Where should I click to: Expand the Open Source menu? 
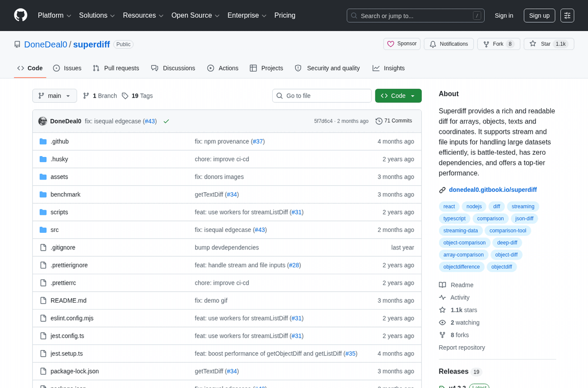click(x=196, y=16)
